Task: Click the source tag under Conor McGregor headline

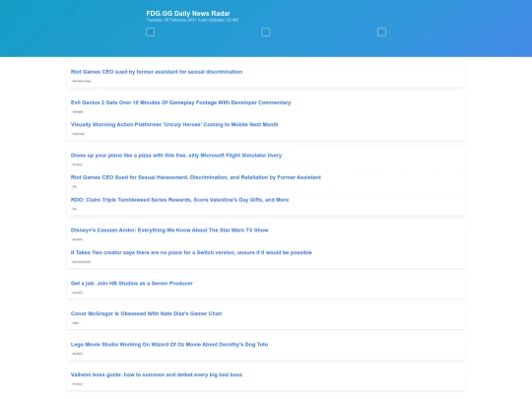Action: (76, 323)
